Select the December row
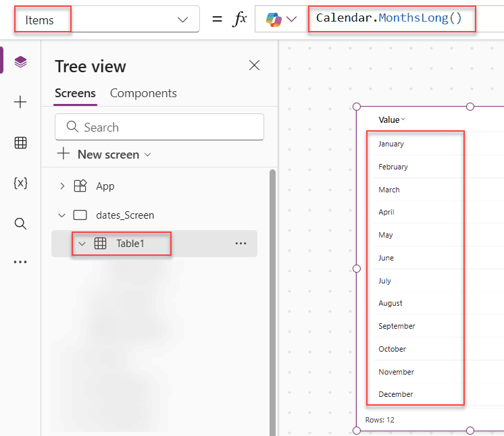 pos(395,394)
